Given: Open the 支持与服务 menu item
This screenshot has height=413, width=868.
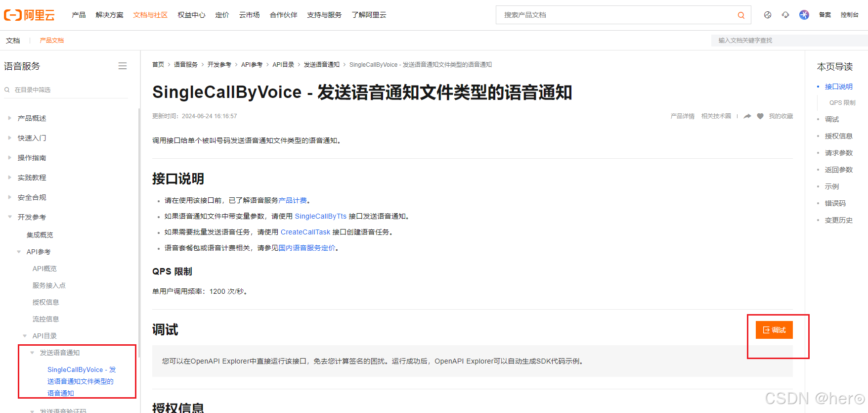Looking at the screenshot, I should (x=324, y=15).
